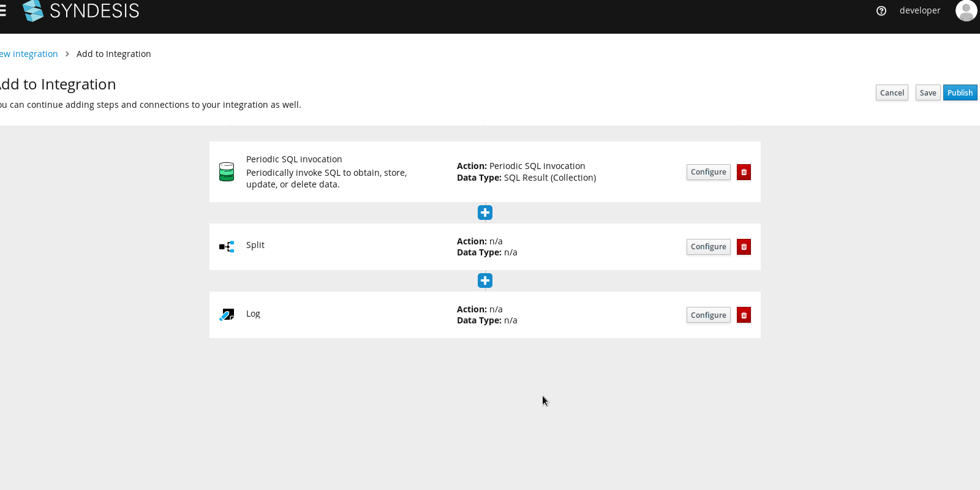Click the Syndesis logo
Image resolution: width=980 pixels, height=490 pixels.
click(x=81, y=10)
